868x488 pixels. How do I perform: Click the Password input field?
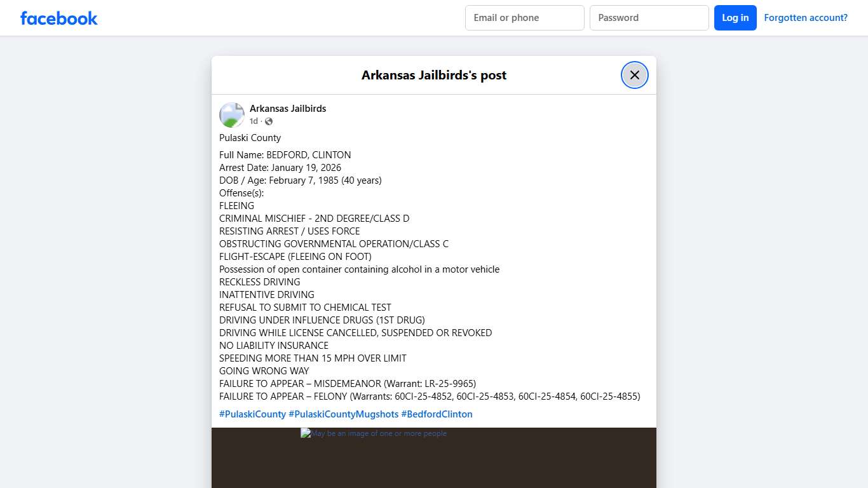click(649, 17)
